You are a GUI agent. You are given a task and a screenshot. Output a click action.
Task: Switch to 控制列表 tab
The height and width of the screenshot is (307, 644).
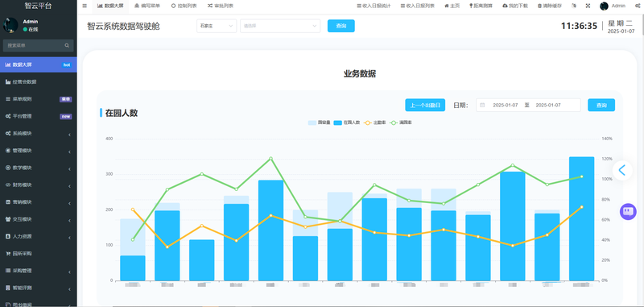(184, 6)
